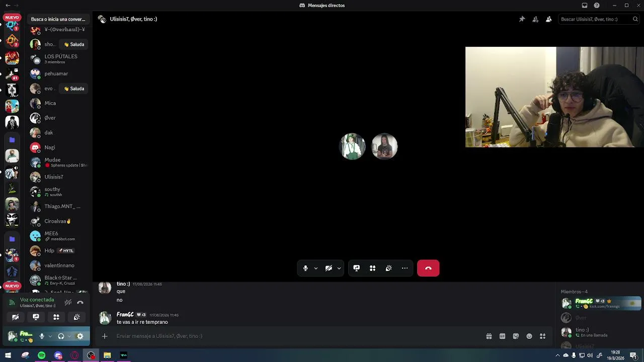644x362 pixels.
Task: Open taskbar volume control
Action: pos(590,355)
